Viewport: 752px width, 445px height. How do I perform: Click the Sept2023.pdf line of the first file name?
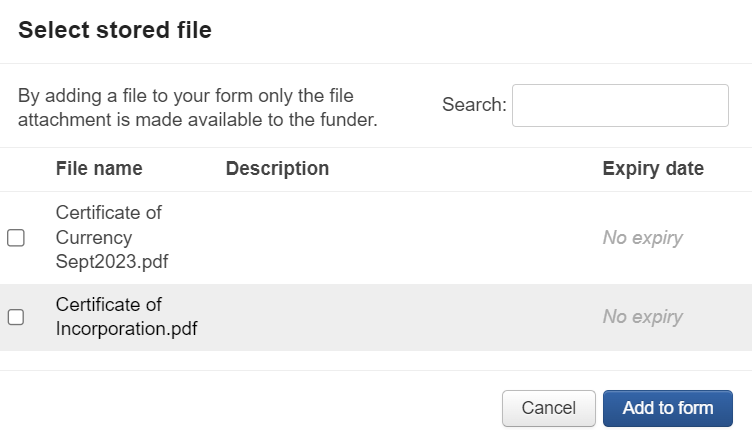[112, 262]
